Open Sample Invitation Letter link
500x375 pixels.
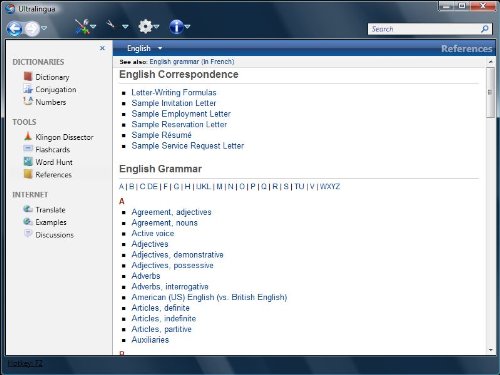[x=174, y=103]
